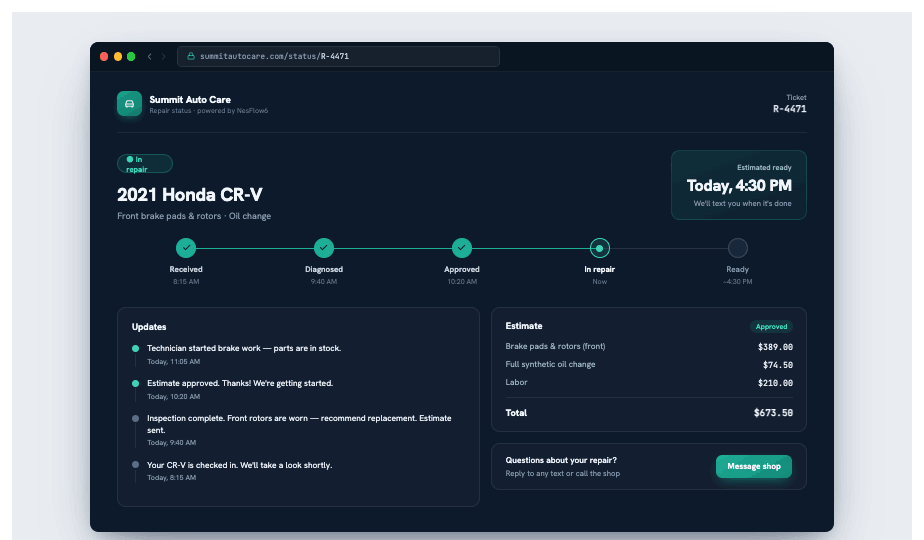This screenshot has height=540, width=924.
Task: Click the '9:40 AM' time under Diagnosed
Action: click(324, 282)
